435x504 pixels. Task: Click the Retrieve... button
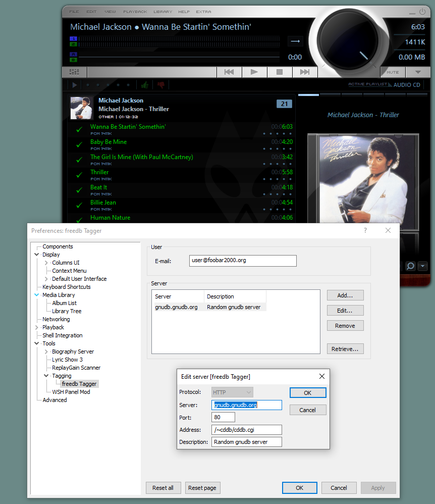(x=345, y=349)
